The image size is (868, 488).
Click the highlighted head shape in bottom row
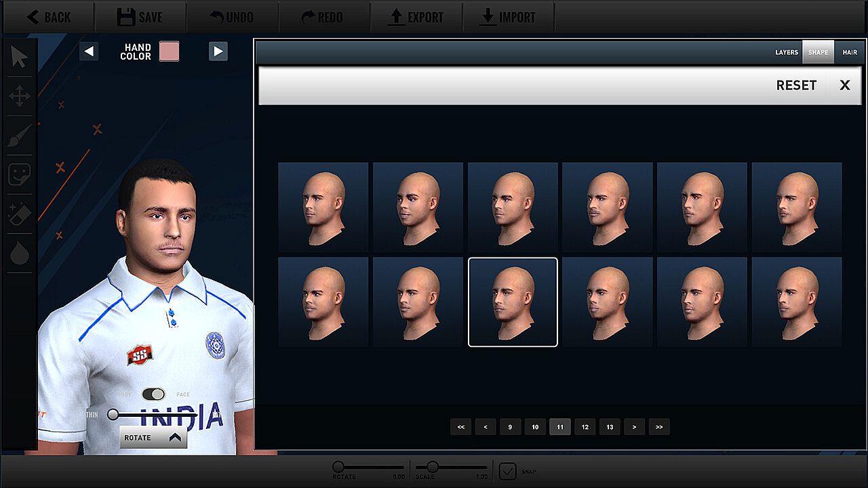513,302
